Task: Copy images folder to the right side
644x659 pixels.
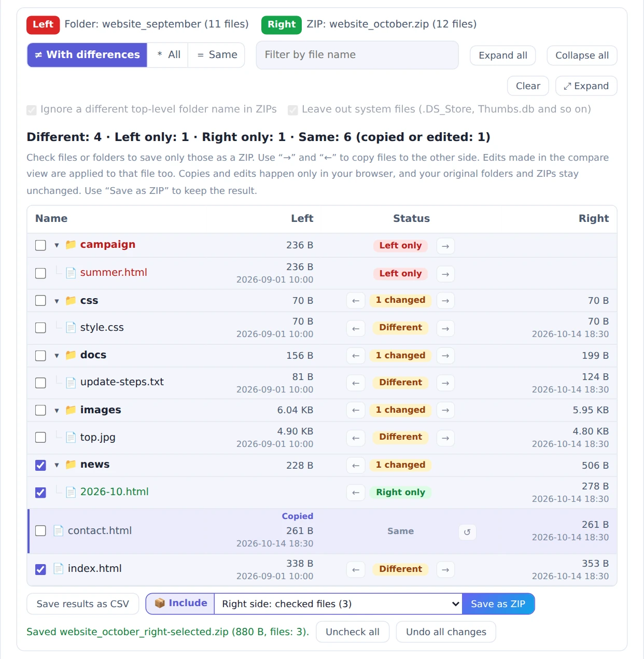Action: point(445,410)
